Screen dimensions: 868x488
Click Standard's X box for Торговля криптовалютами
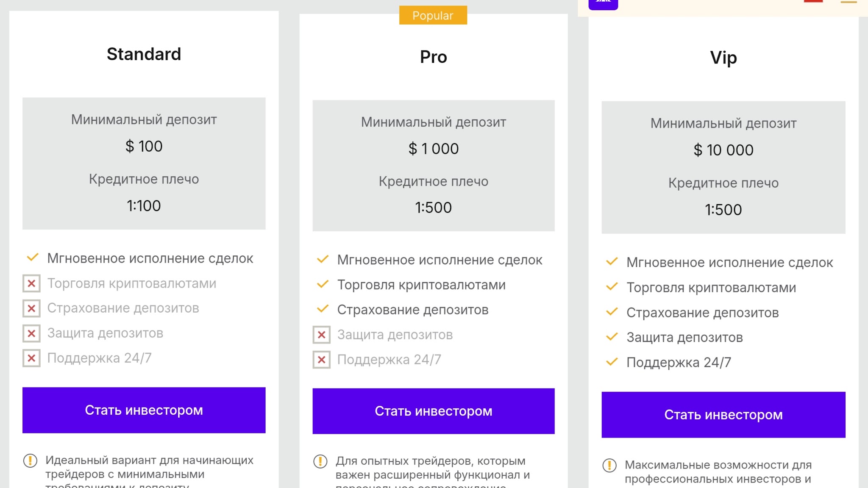31,283
